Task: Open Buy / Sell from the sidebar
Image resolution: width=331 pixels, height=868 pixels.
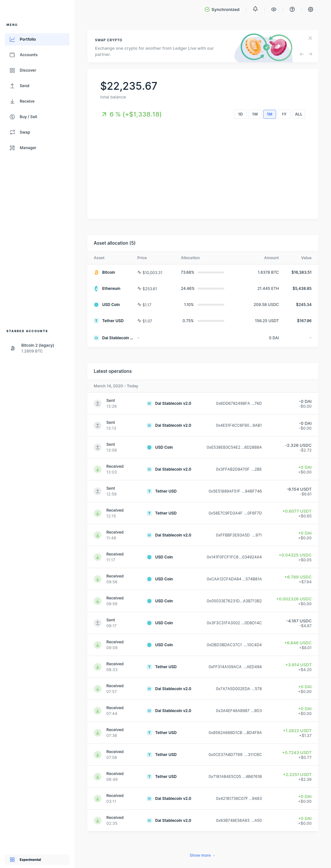Action: (37, 117)
